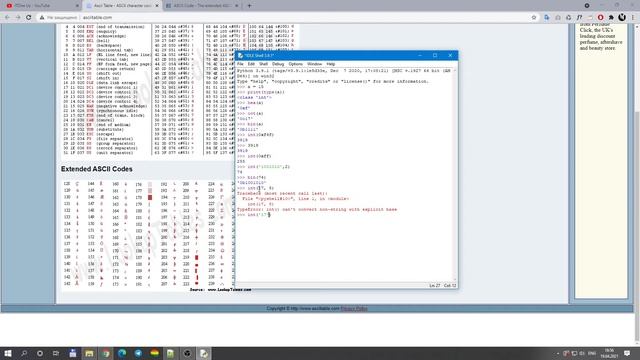This screenshot has width=640, height=360.
Task: Click the IDLE status bar column indicator
Action: click(x=450, y=285)
